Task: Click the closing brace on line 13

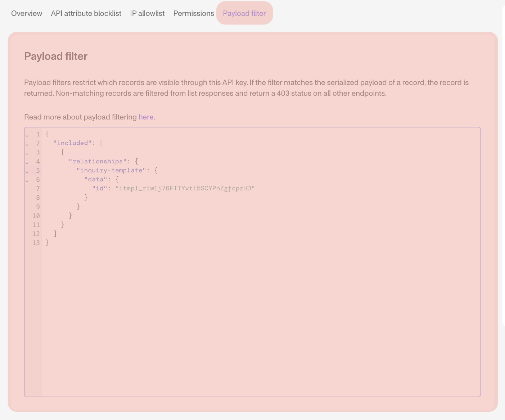Action: tap(47, 243)
